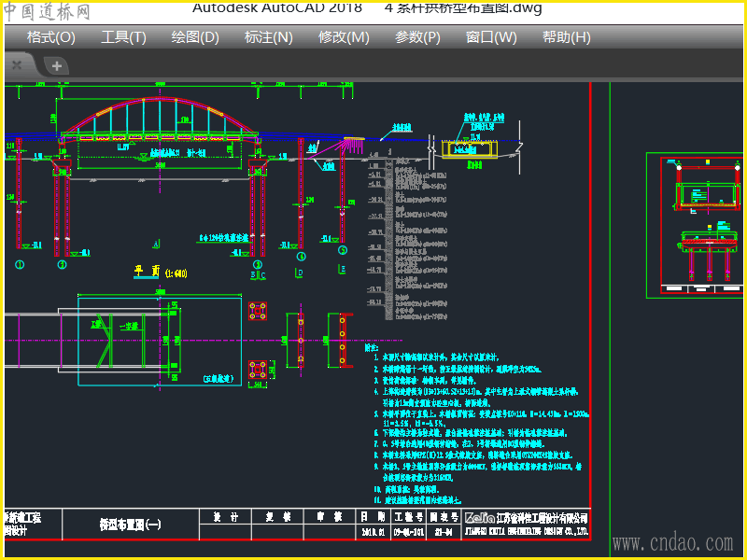
Task: Click the 修改(M) modify menu
Action: [x=344, y=37]
